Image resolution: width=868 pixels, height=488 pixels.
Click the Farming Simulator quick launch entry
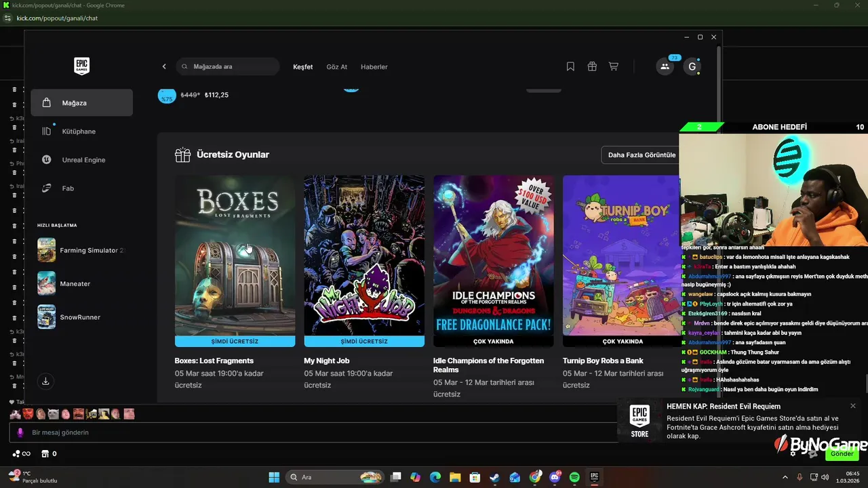[x=81, y=250]
